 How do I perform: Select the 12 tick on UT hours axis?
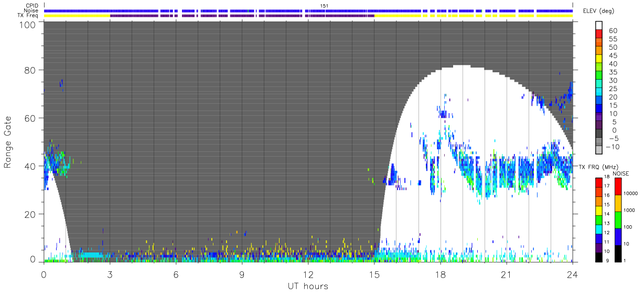308,274
